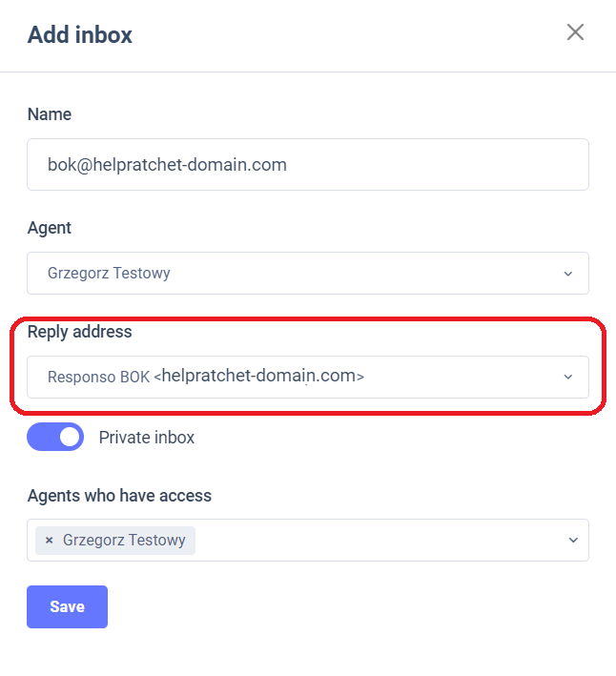
Task: Click the Add inbox heading
Action: click(80, 35)
